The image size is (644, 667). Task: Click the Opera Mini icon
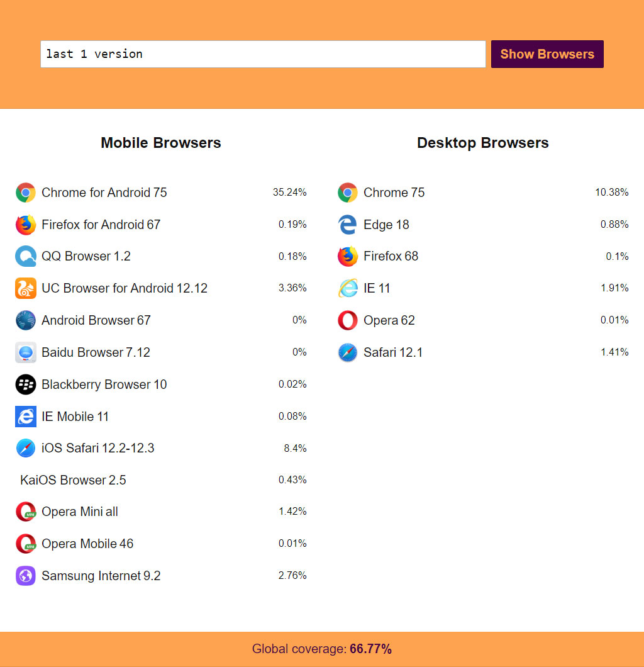[x=26, y=512]
